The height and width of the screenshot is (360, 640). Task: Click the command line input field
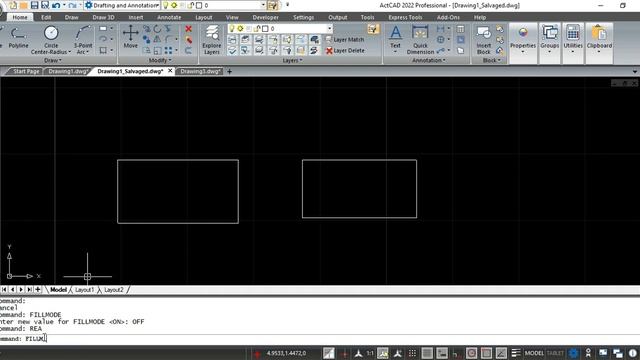tap(320, 339)
